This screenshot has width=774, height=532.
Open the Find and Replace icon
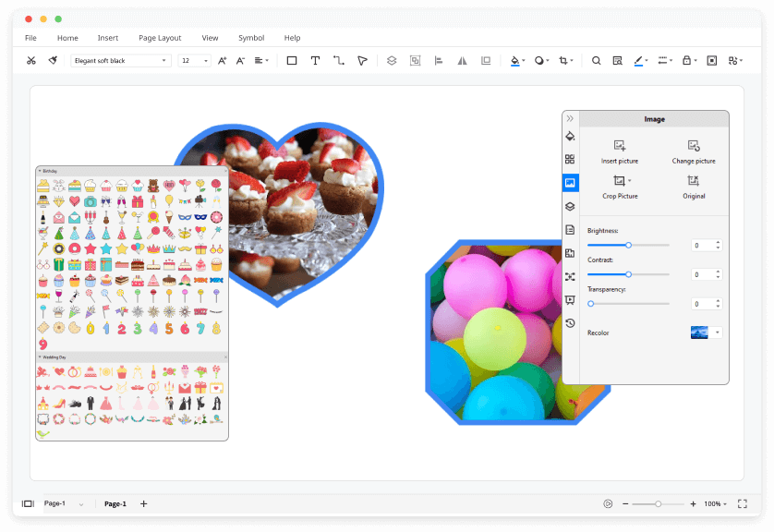(x=618, y=61)
